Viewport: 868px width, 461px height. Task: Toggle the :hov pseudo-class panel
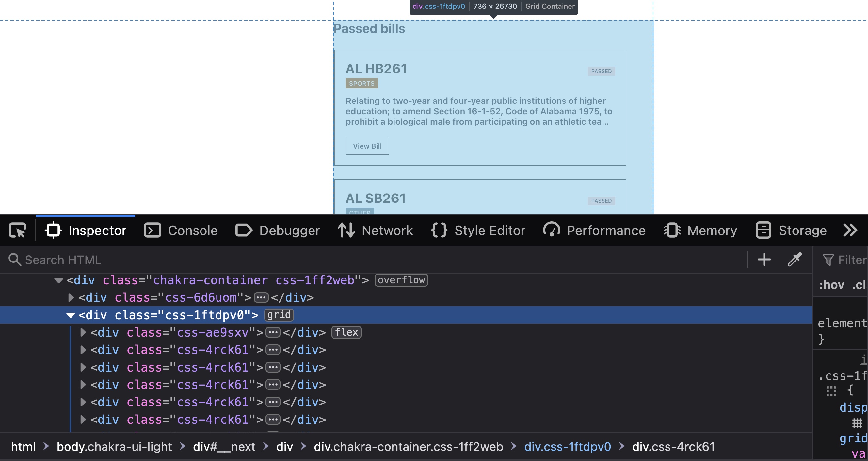tap(832, 285)
